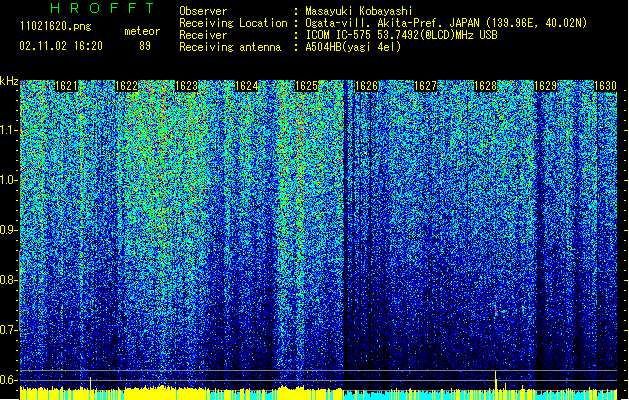Viewport: 629px width, 400px height.
Task: Click the filename 11021620.png
Action: (x=55, y=27)
